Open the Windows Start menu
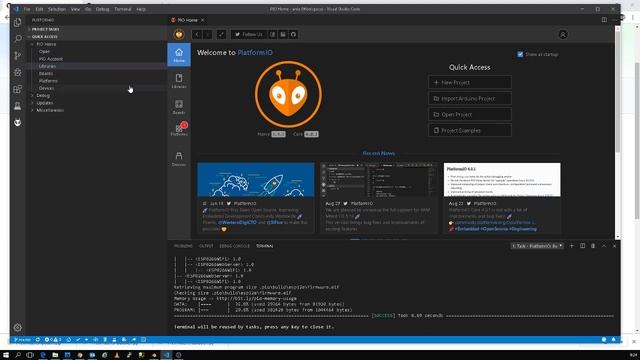This screenshot has height=360, width=640. (x=6, y=355)
